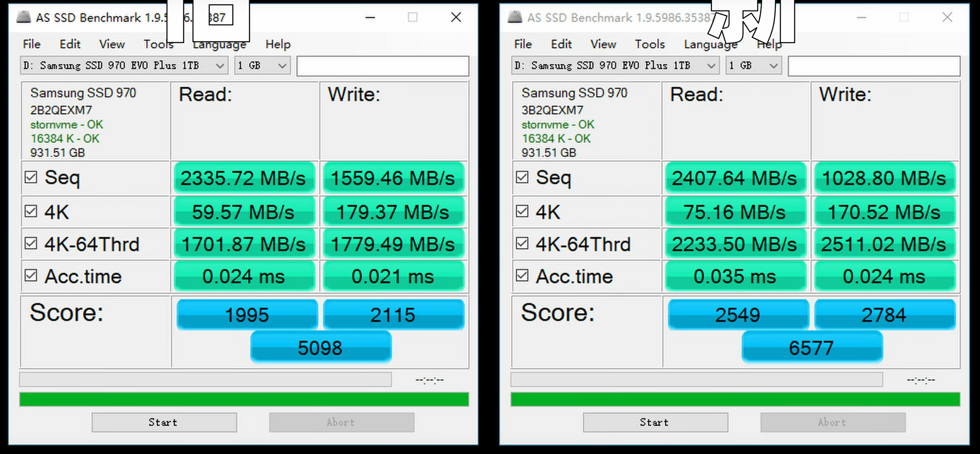Expand the left window's 1 GB size dropdown

tap(263, 65)
